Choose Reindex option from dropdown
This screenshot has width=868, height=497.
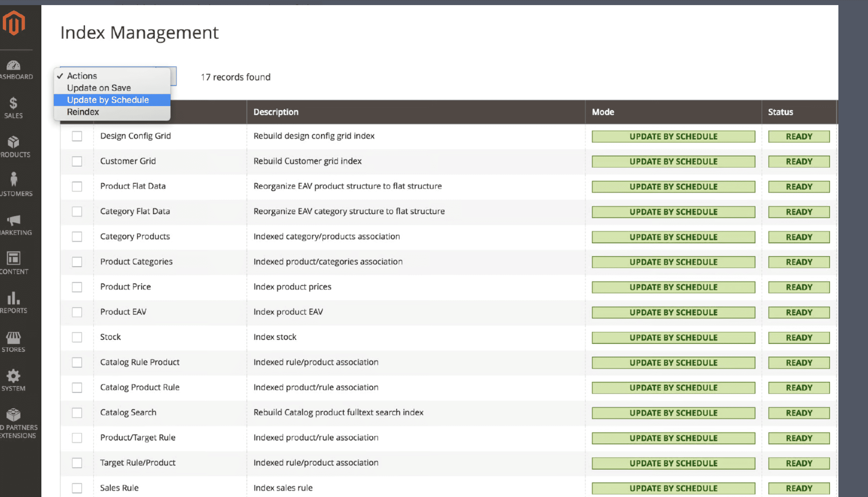click(x=112, y=112)
